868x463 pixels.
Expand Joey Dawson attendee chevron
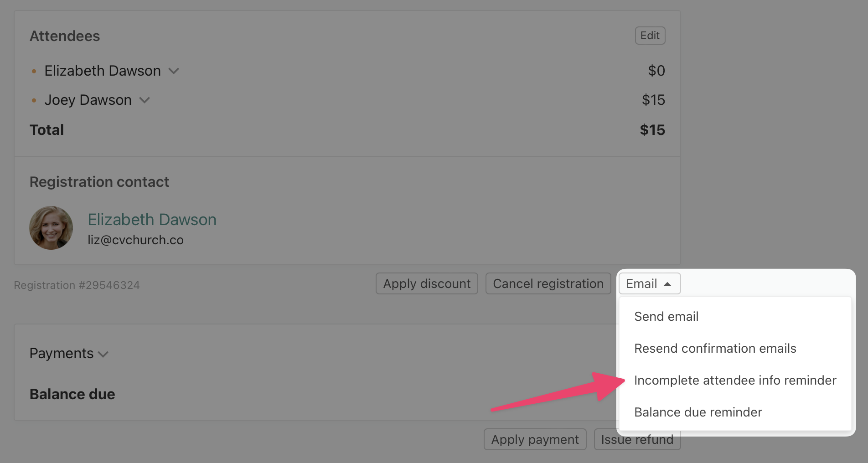pyautogui.click(x=145, y=100)
